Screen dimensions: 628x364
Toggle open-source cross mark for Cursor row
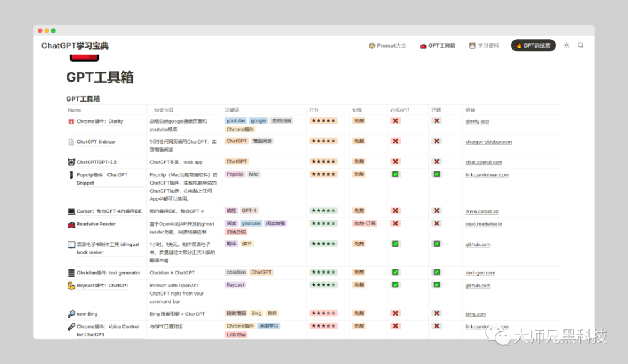[436, 211]
